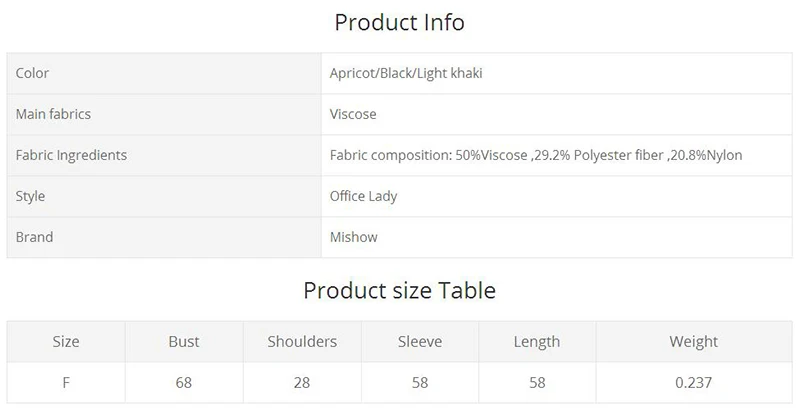Click the Color row label

point(32,73)
